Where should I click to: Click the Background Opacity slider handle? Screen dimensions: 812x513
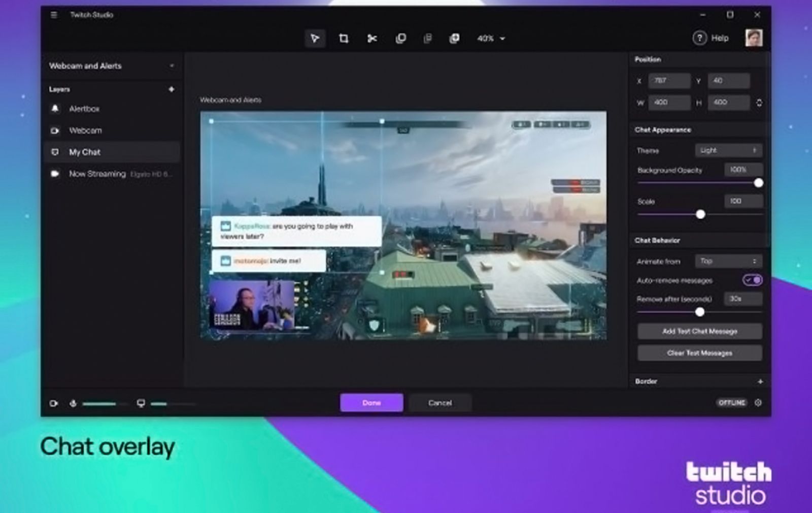[758, 183]
